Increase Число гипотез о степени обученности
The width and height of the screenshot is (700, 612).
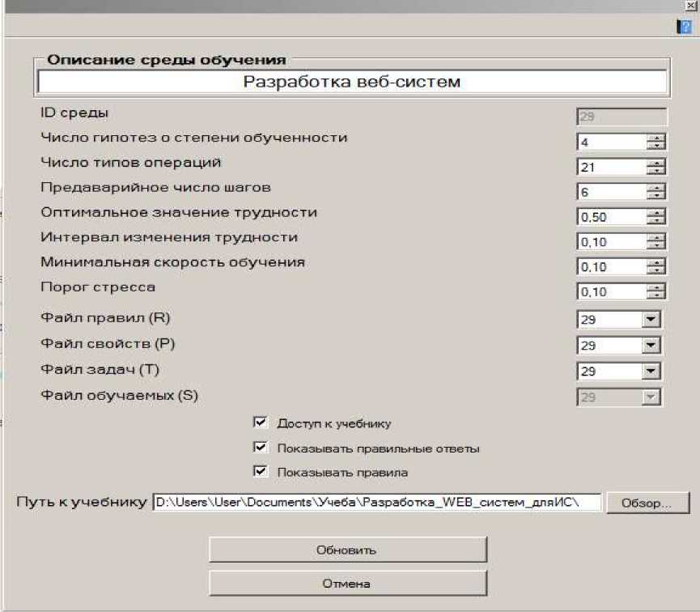click(655, 138)
